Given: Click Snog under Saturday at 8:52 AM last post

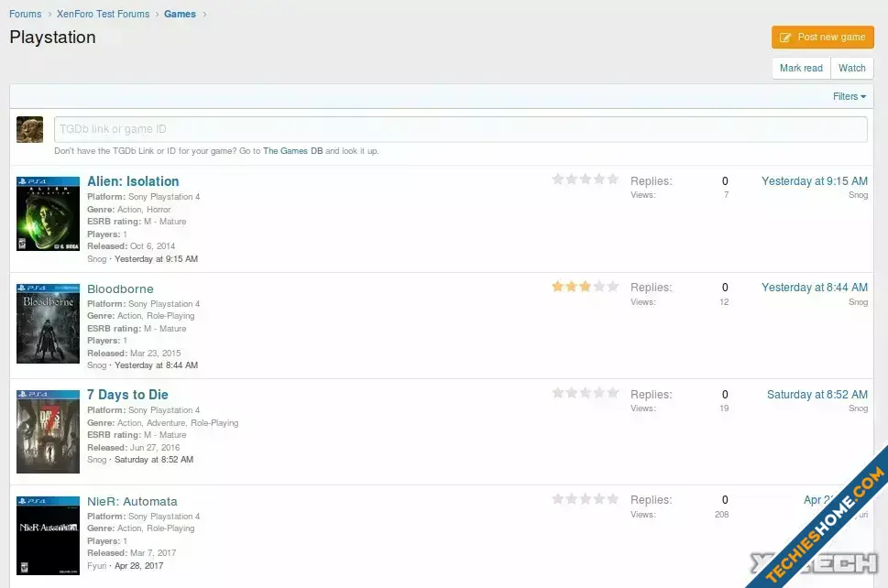Looking at the screenshot, I should [x=858, y=408].
